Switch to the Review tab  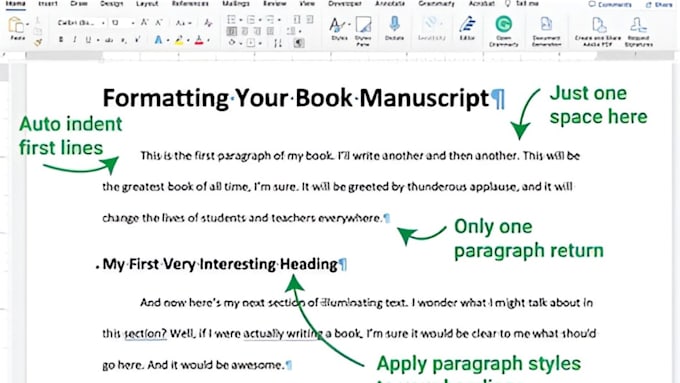[x=275, y=3]
